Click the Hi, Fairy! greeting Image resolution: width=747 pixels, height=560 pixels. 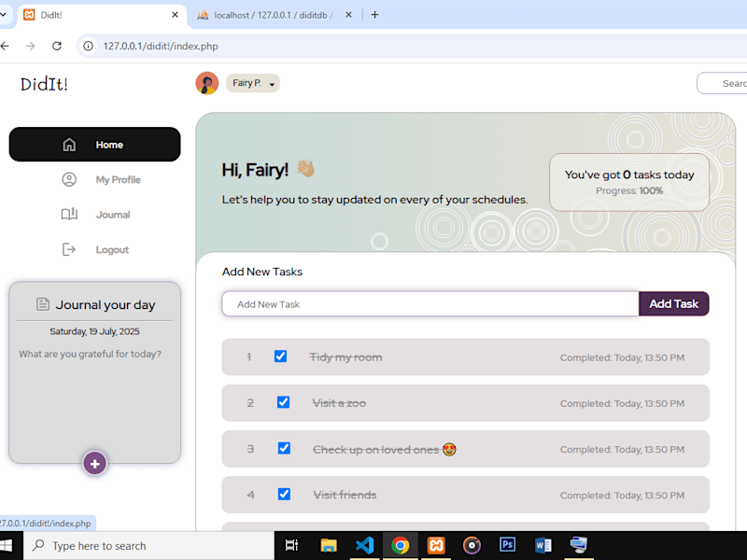point(255,170)
